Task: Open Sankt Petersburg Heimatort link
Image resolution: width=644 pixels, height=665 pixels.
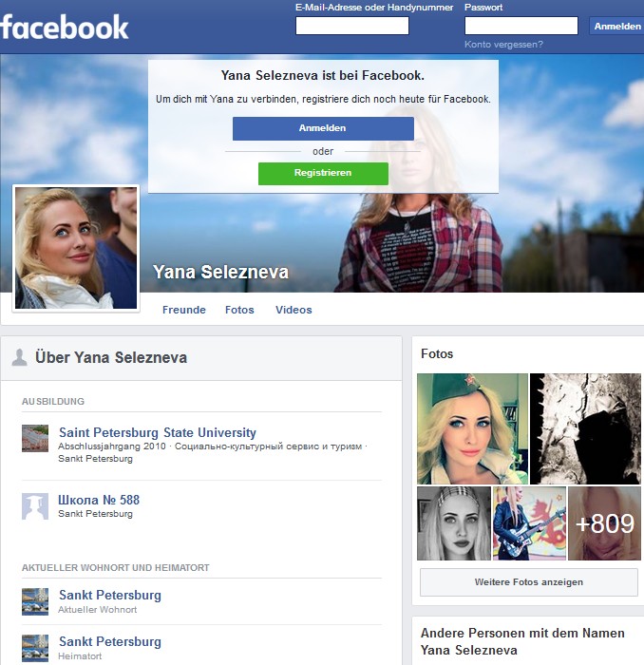Action: click(110, 641)
